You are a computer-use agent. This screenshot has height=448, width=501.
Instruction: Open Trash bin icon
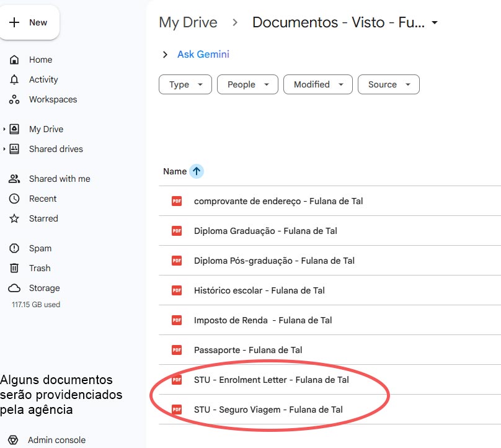(14, 268)
